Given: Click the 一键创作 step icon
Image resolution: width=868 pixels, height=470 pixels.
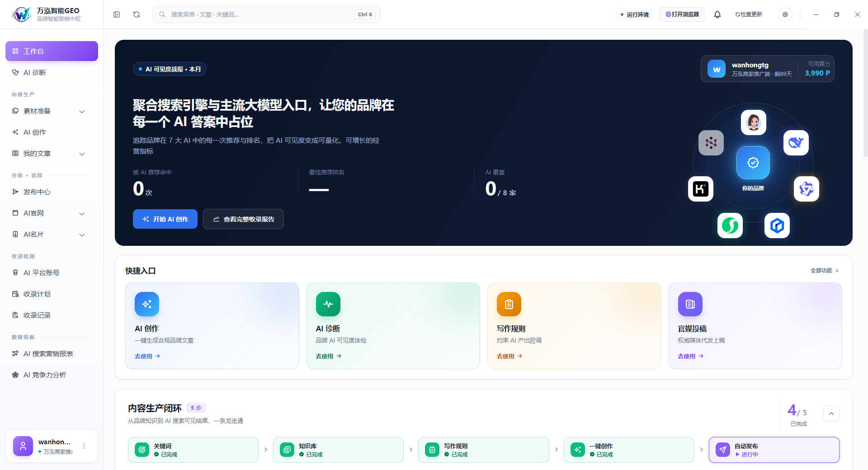Looking at the screenshot, I should pyautogui.click(x=578, y=450).
